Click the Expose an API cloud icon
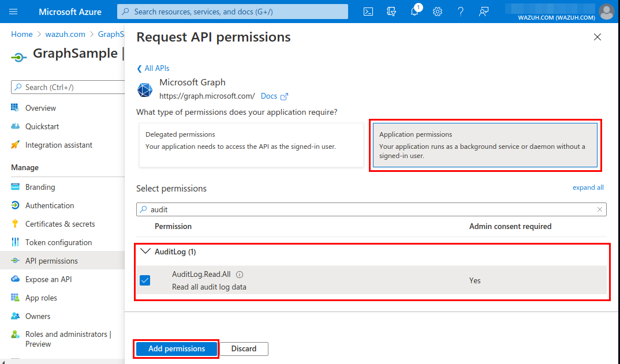The width and height of the screenshot is (620, 364). [x=15, y=279]
